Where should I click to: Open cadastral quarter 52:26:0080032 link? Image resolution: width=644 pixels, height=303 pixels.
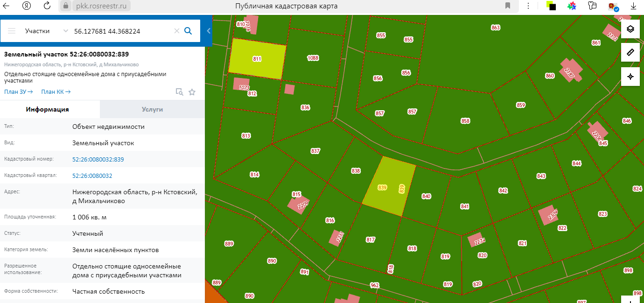coord(92,176)
